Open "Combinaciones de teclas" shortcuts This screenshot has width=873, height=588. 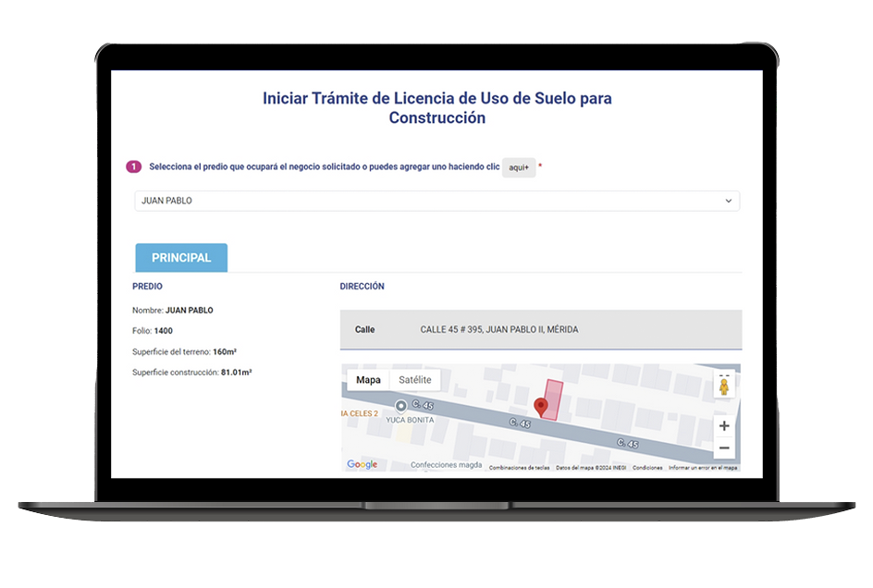[x=519, y=468]
